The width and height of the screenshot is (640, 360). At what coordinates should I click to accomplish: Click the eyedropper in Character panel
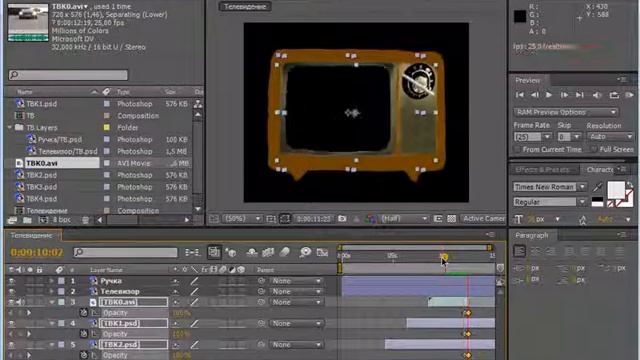click(597, 187)
